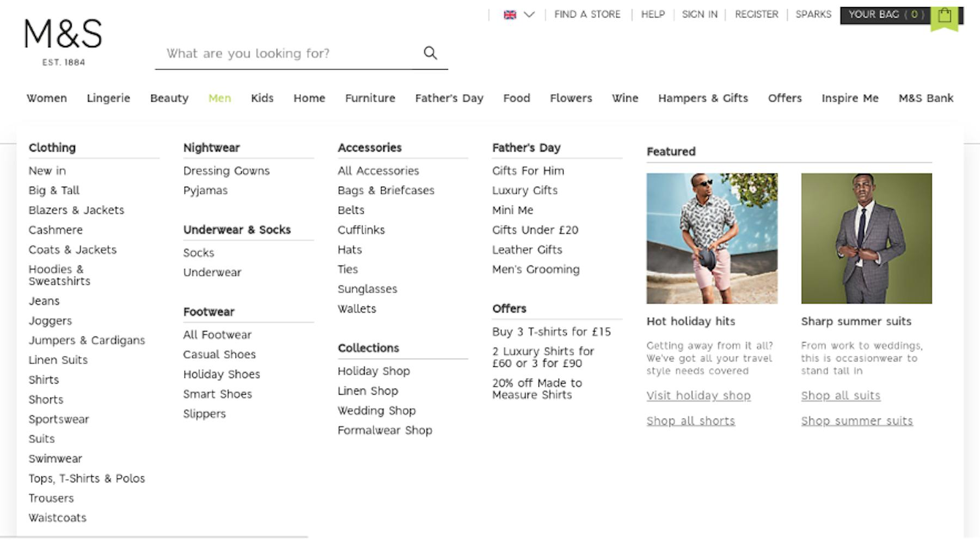Open Hampers & Gifts menu
This screenshot has height=547, width=980.
(703, 99)
